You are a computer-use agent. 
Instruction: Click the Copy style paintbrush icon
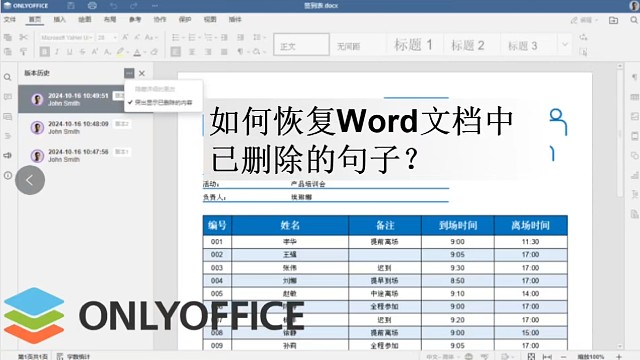tap(23, 51)
